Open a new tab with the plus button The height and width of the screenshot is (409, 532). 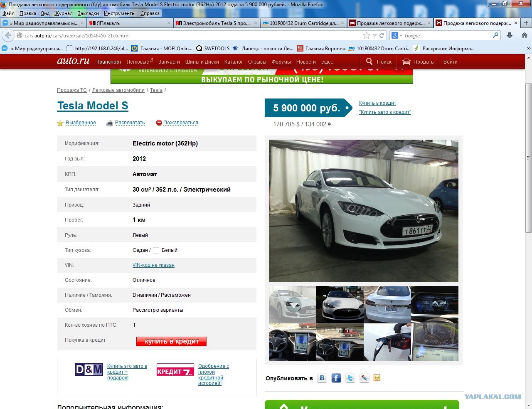tap(526, 23)
